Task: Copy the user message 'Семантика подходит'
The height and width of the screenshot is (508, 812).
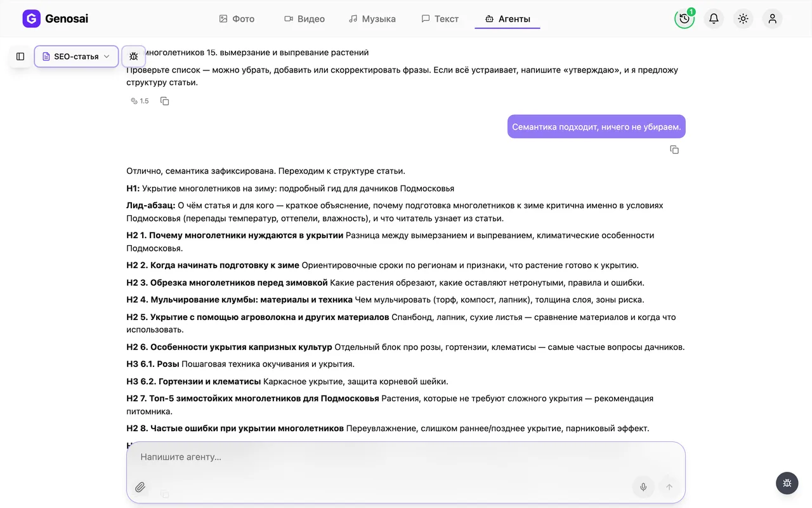Action: tap(674, 150)
